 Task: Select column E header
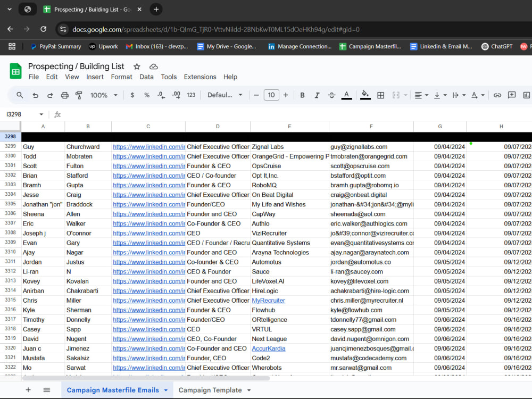[x=289, y=127]
